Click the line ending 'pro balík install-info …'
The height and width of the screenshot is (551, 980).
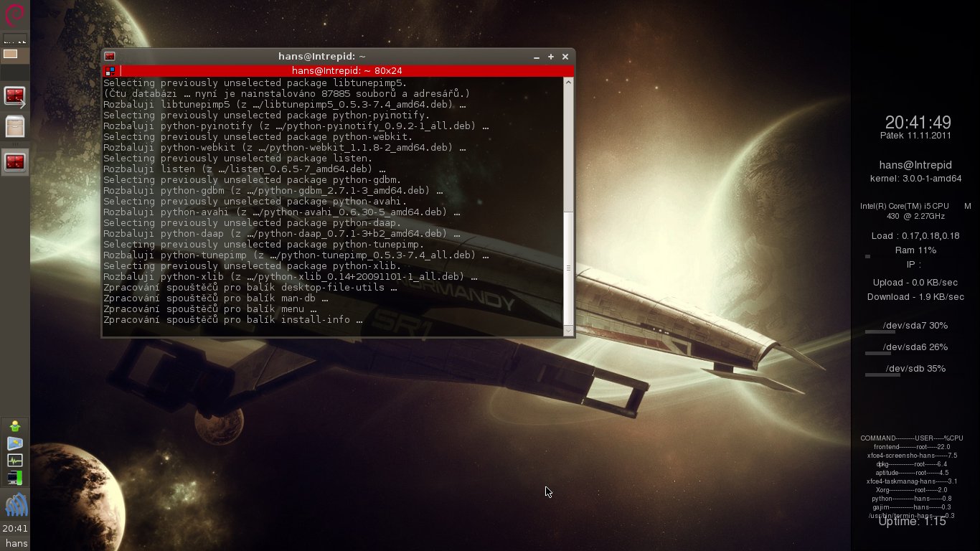(x=232, y=320)
